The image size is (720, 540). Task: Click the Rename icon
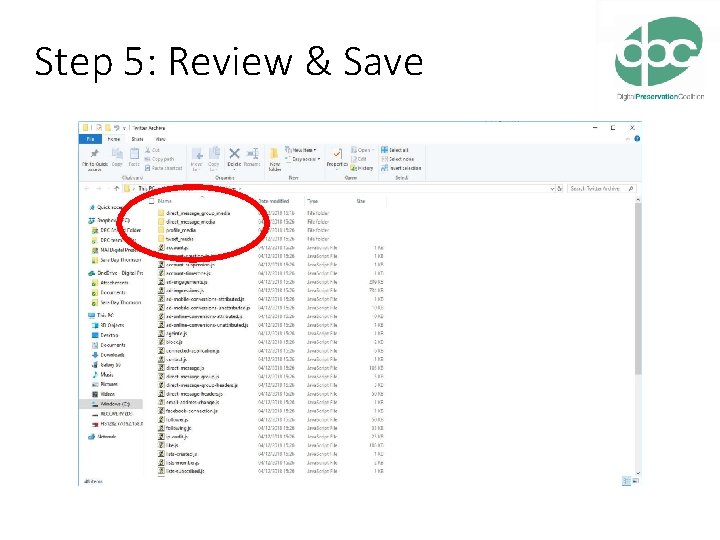252,153
